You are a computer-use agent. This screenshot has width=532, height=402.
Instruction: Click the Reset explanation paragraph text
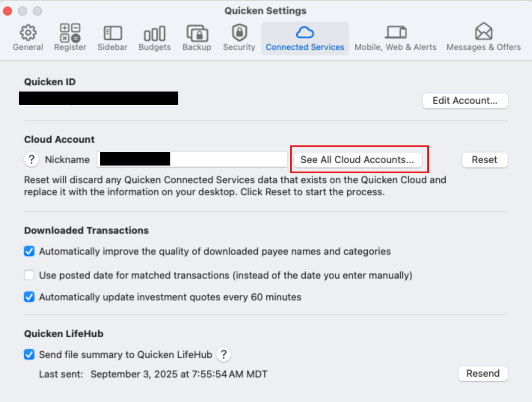coord(235,186)
